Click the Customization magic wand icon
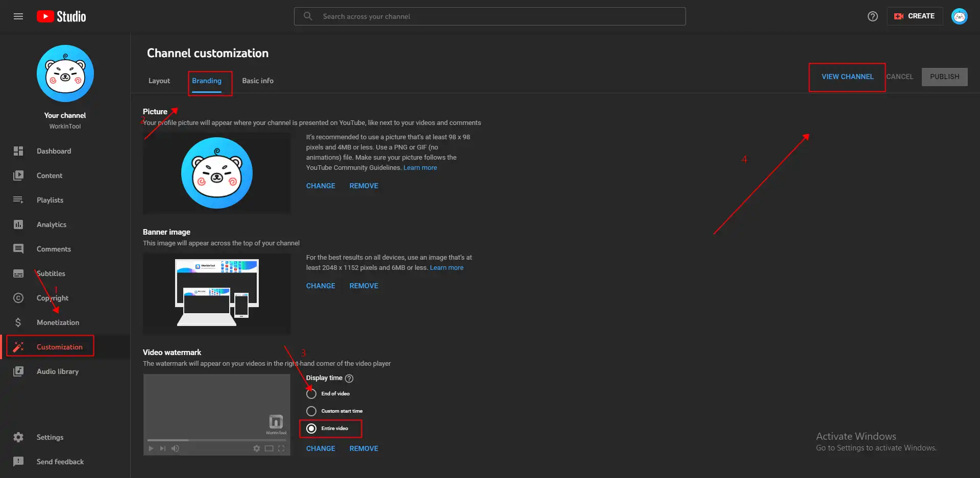The height and width of the screenshot is (478, 980). 18,347
